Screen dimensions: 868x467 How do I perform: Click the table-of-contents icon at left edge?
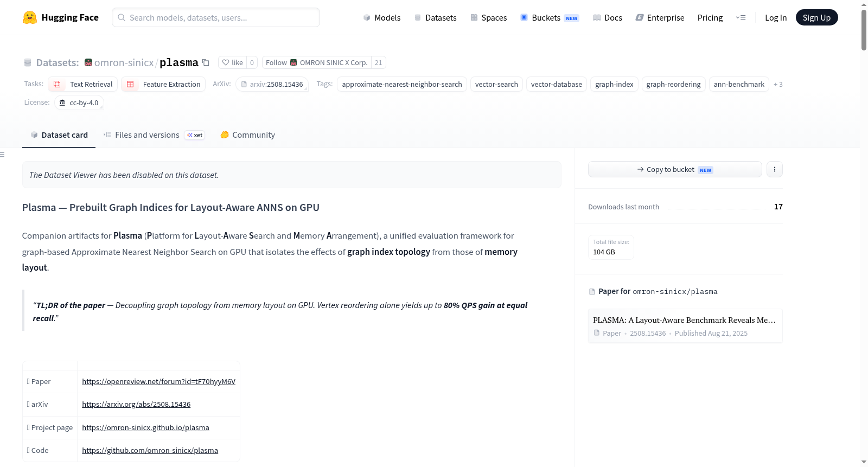(x=2, y=155)
